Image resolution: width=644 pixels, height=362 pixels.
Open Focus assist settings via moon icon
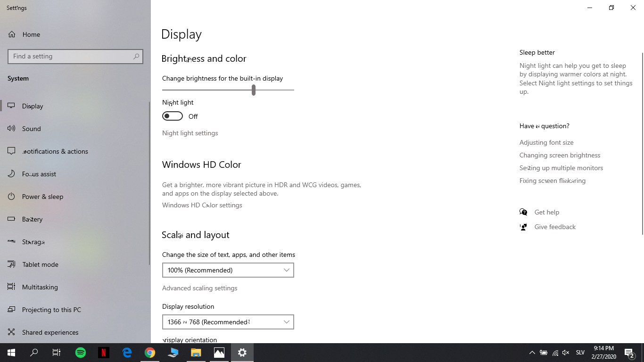point(11,173)
